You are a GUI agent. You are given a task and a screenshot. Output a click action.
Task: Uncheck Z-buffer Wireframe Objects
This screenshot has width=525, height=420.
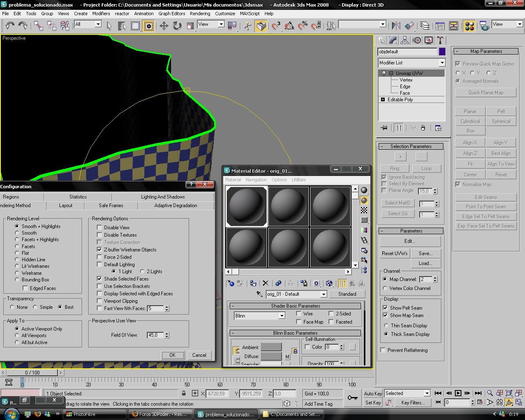point(99,249)
